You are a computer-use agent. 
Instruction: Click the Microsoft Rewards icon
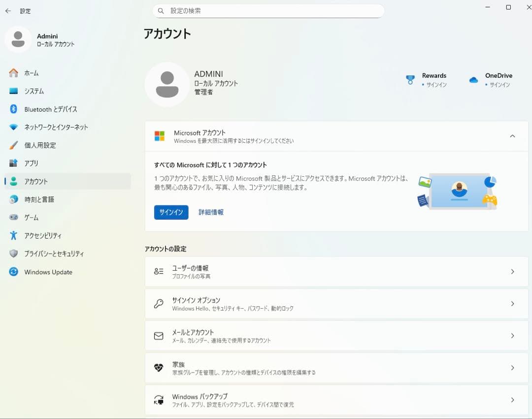pyautogui.click(x=410, y=79)
